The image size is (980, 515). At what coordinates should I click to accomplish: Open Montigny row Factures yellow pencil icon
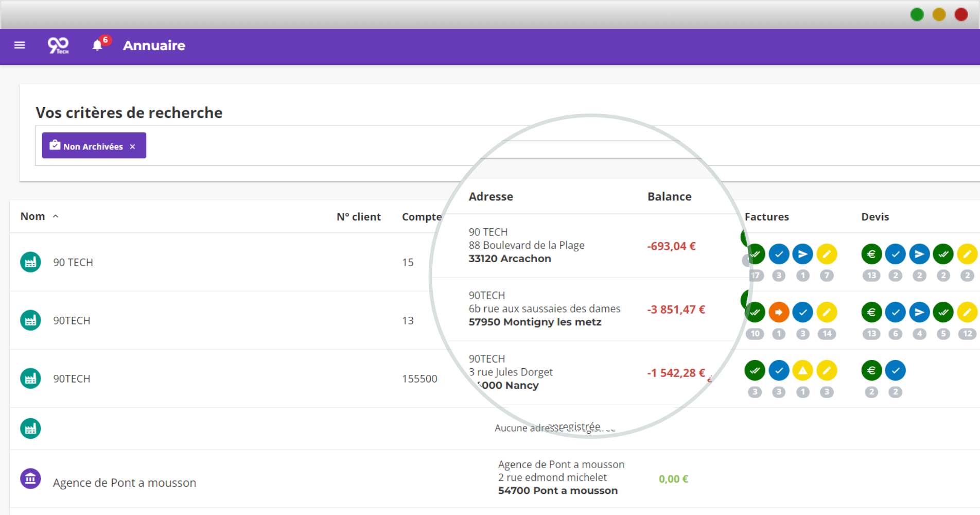[x=827, y=312]
